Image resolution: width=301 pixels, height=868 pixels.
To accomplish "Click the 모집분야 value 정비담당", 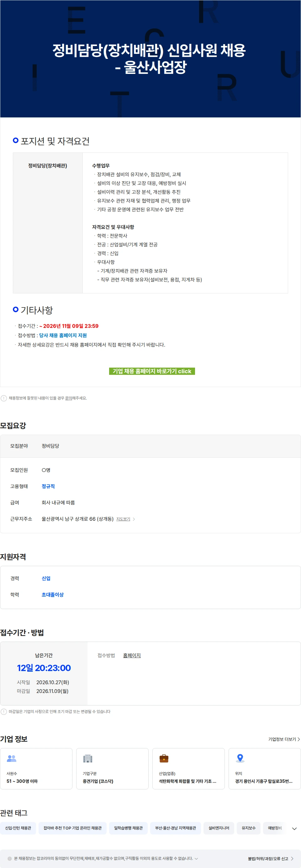I will point(50,446).
